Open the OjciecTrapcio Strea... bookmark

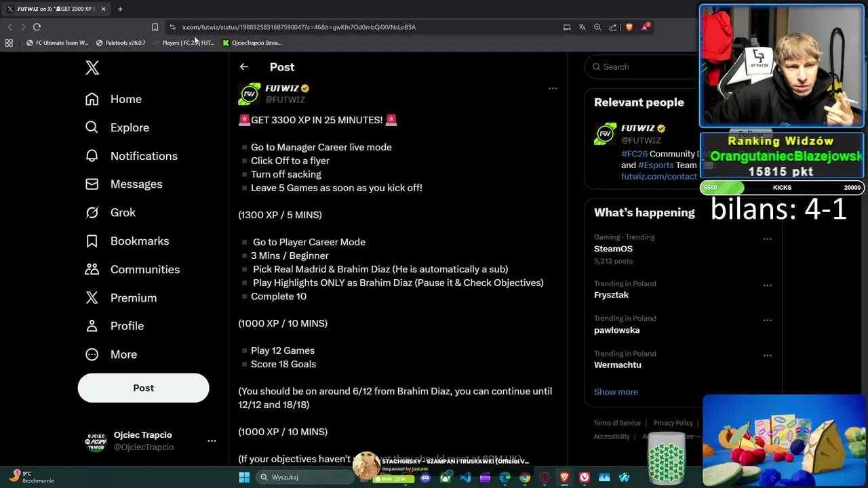coord(252,43)
